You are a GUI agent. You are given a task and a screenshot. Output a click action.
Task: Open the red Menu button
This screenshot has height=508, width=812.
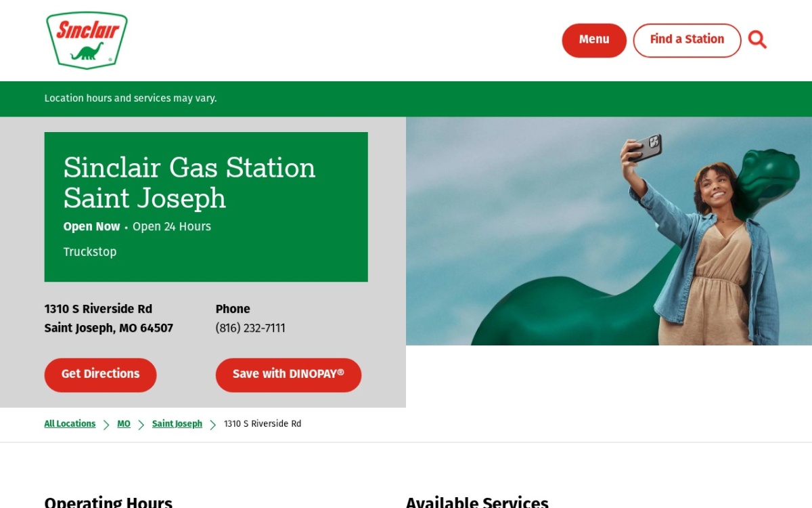594,40
